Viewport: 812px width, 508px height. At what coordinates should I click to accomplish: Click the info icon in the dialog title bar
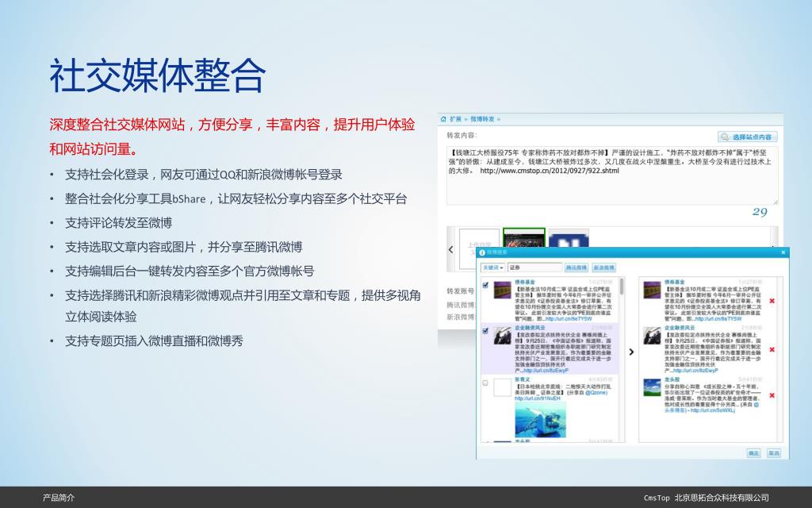pyautogui.click(x=482, y=252)
